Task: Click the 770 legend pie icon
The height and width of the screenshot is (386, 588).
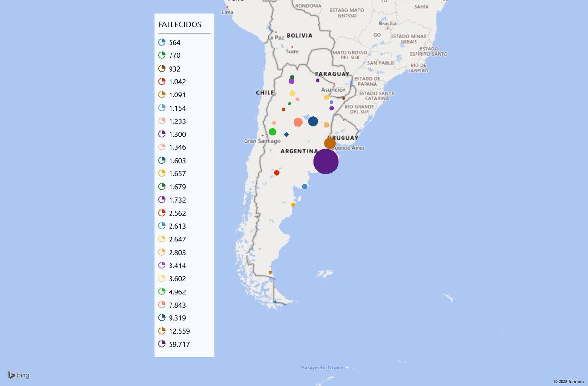Action: coord(162,55)
